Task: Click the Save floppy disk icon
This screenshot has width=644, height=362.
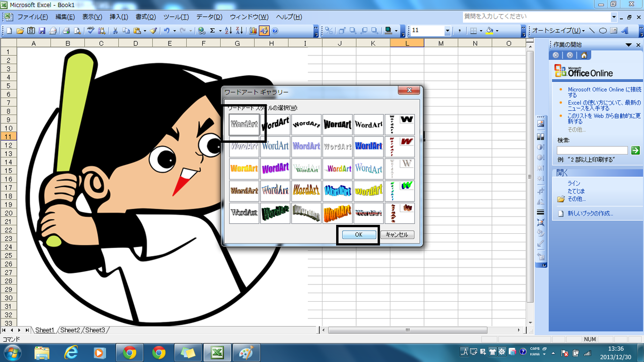Action: tap(42, 31)
